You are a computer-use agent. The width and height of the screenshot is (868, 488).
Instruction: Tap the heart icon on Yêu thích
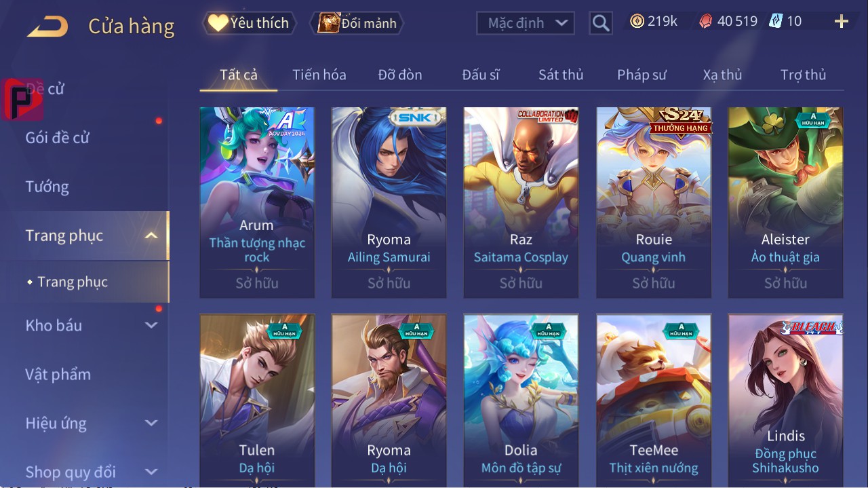click(x=218, y=23)
